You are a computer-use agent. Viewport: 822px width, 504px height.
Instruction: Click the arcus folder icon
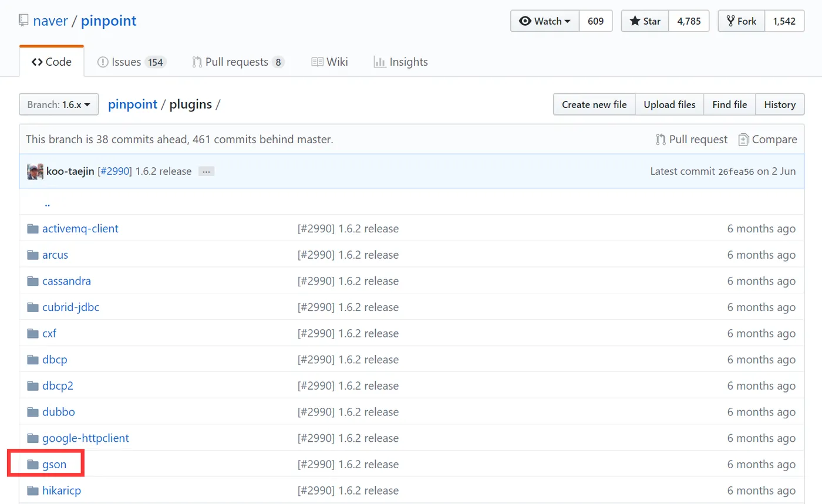point(33,255)
